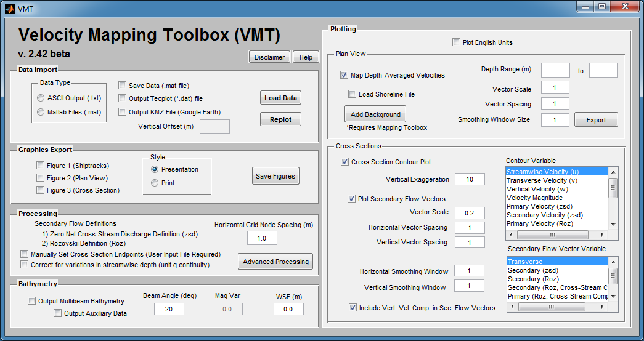Enable Save Data (.mat file) checkbox
The image size is (644, 341).
[x=123, y=86]
